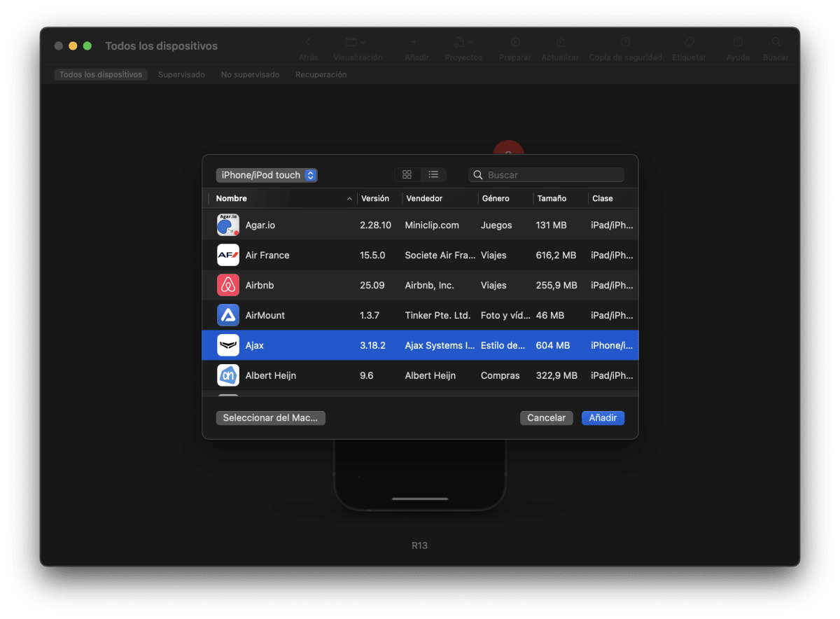
Task: Select the Agar.io name text
Action: (x=260, y=225)
